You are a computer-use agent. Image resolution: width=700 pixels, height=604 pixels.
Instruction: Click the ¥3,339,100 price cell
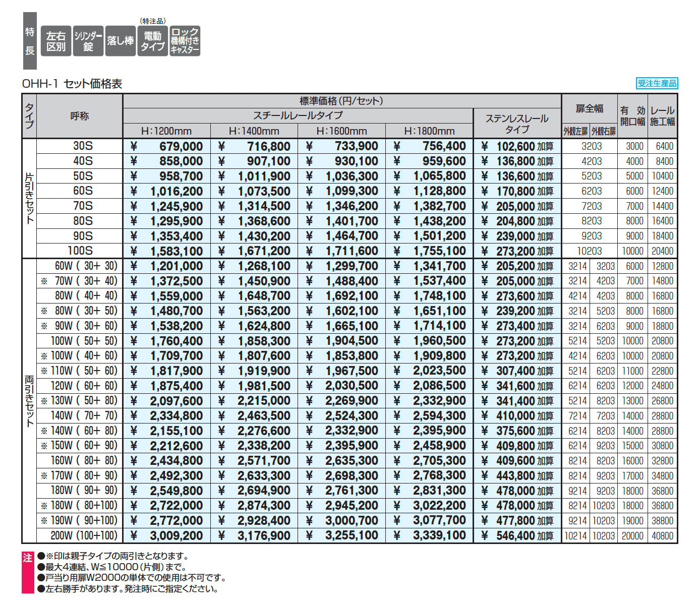pos(430,535)
